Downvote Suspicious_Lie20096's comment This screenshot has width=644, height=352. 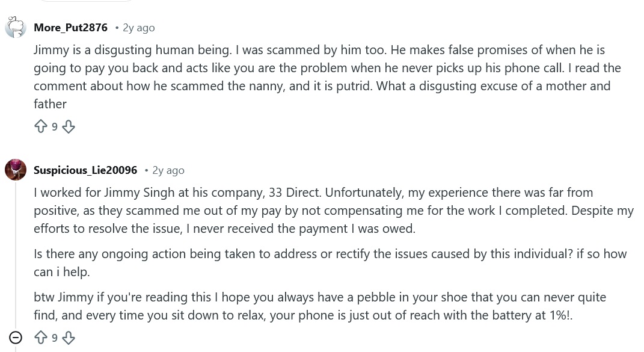69,338
